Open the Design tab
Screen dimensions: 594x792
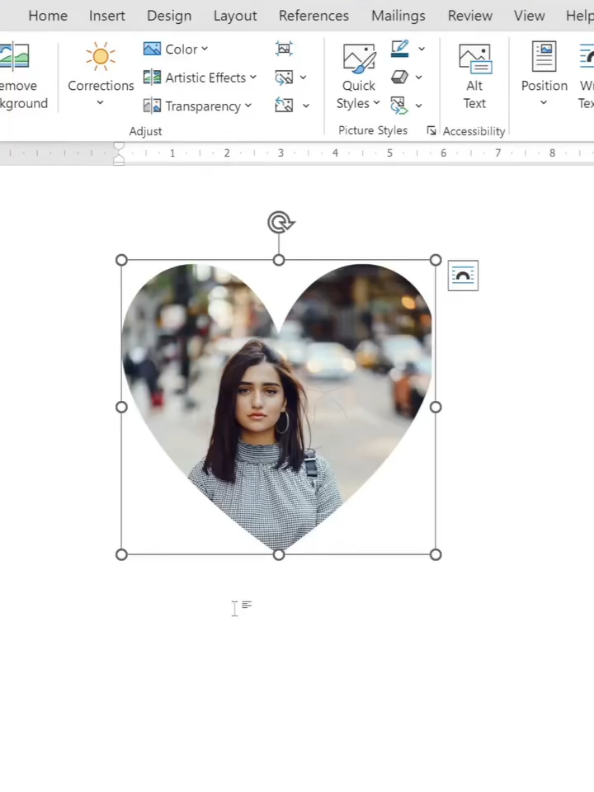tap(169, 16)
